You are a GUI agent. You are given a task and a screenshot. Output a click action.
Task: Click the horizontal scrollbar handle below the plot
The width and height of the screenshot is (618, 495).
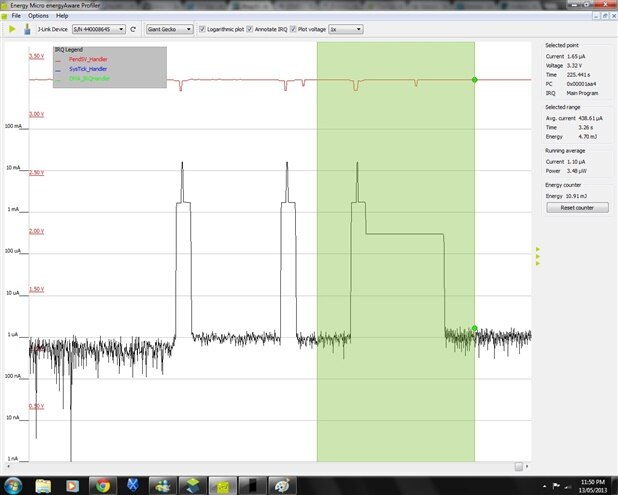[x=518, y=466]
